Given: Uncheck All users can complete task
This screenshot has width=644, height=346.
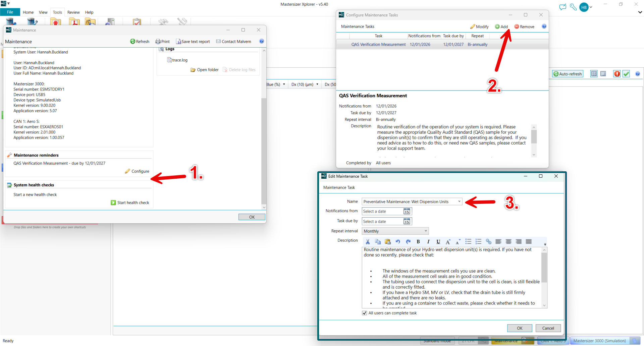Looking at the screenshot, I should [365, 313].
